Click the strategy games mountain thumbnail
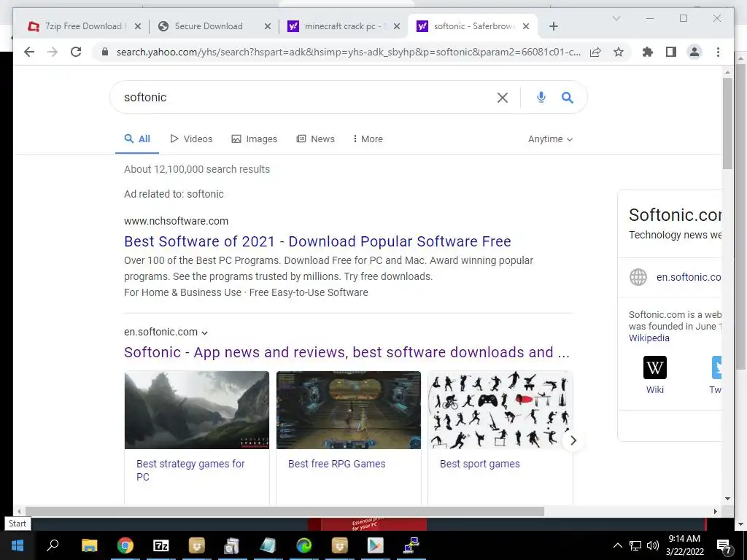The height and width of the screenshot is (560, 747). (x=197, y=410)
